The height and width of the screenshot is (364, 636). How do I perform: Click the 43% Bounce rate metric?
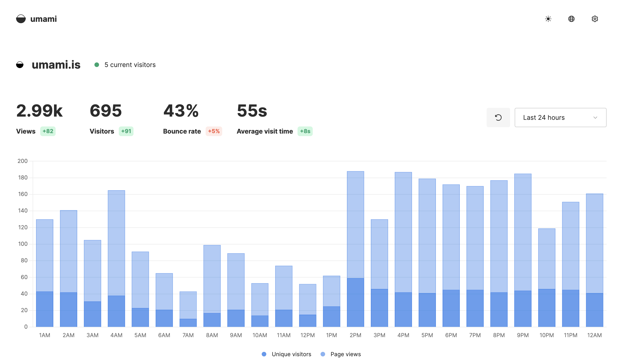pos(181,111)
